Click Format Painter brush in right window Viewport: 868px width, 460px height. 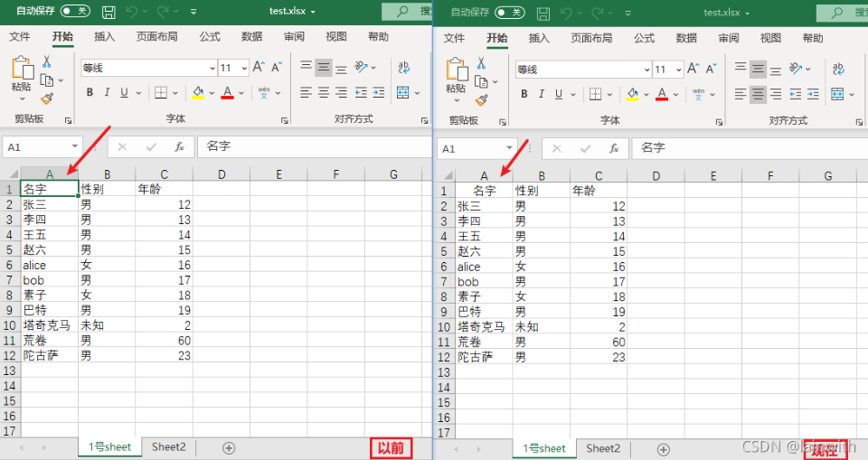[482, 100]
